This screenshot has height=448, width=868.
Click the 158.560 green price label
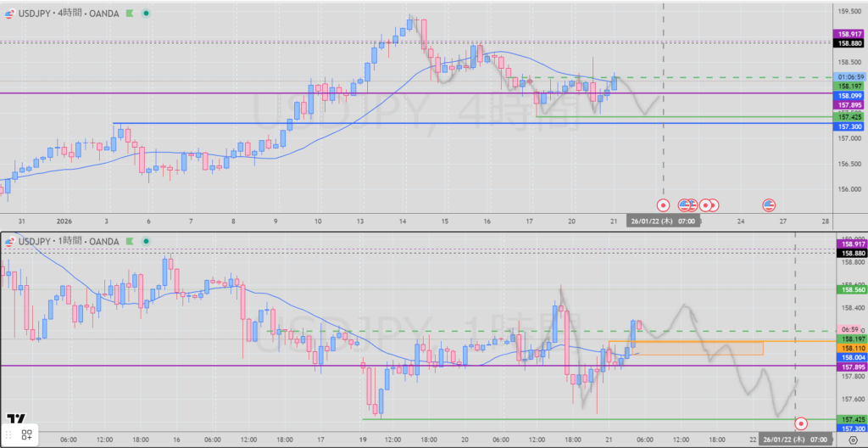pos(849,288)
